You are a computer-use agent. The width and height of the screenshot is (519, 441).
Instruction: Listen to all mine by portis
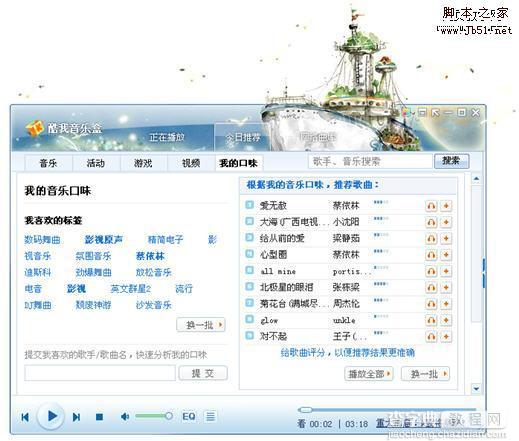pyautogui.click(x=431, y=271)
